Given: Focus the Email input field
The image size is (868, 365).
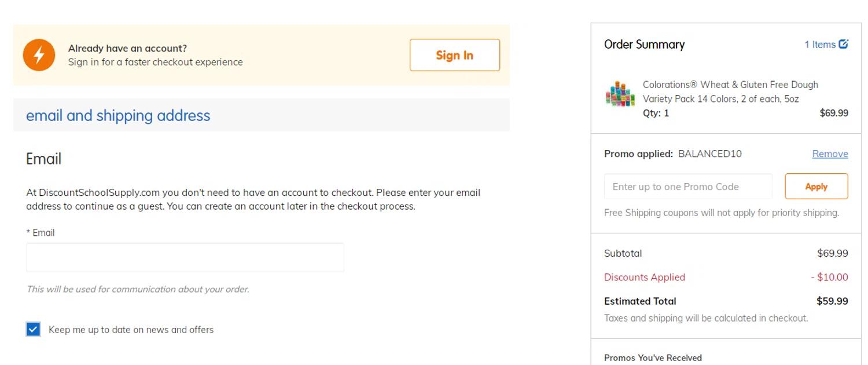Looking at the screenshot, I should (x=185, y=258).
